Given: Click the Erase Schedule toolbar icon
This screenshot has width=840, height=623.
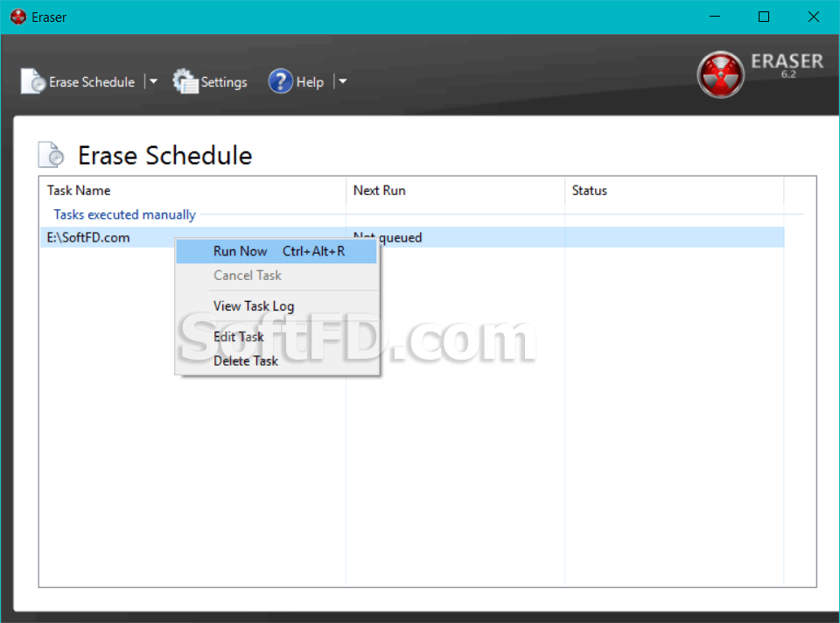Looking at the screenshot, I should click(x=33, y=81).
